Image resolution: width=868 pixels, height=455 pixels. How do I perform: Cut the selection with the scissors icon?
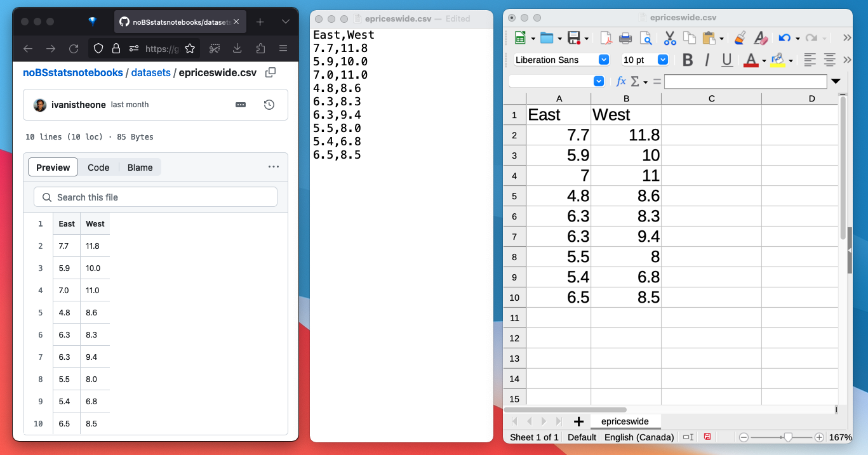point(669,38)
